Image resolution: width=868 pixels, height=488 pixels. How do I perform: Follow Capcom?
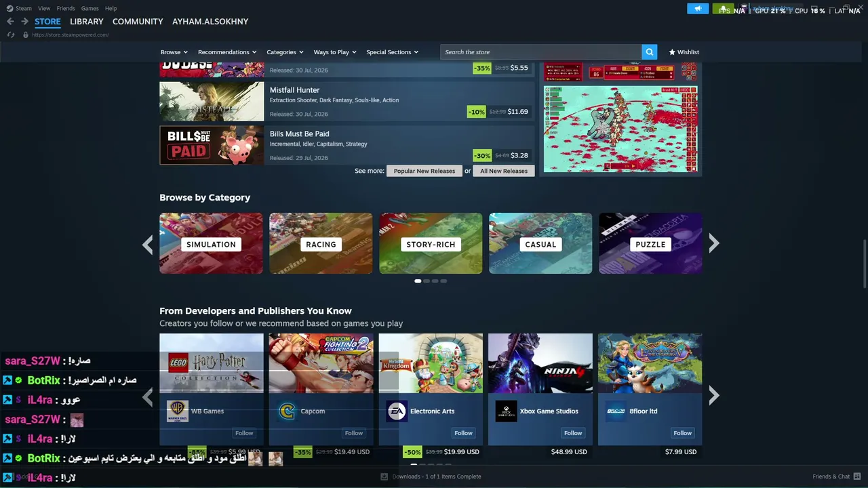(354, 433)
